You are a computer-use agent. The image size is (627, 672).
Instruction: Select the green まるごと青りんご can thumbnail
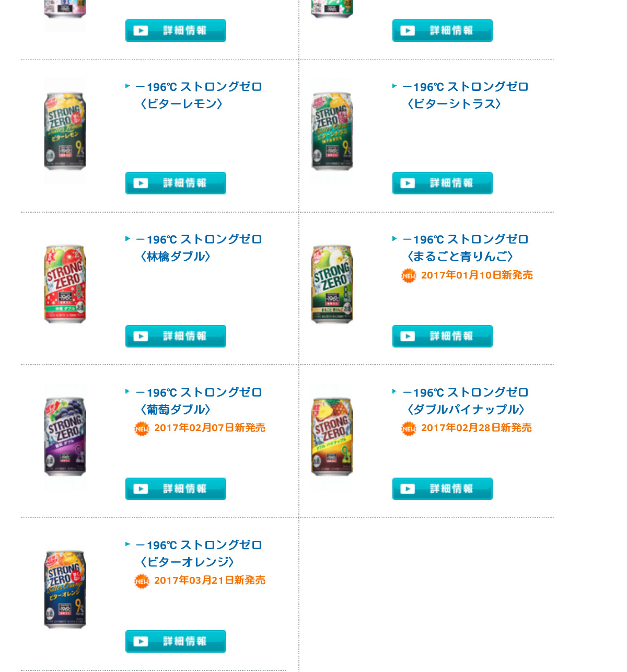[332, 284]
